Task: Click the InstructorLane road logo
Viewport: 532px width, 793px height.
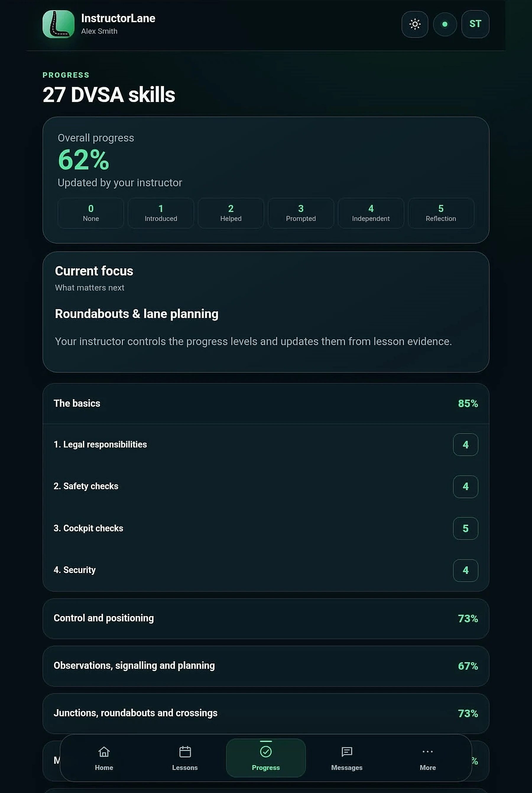Action: pyautogui.click(x=58, y=24)
